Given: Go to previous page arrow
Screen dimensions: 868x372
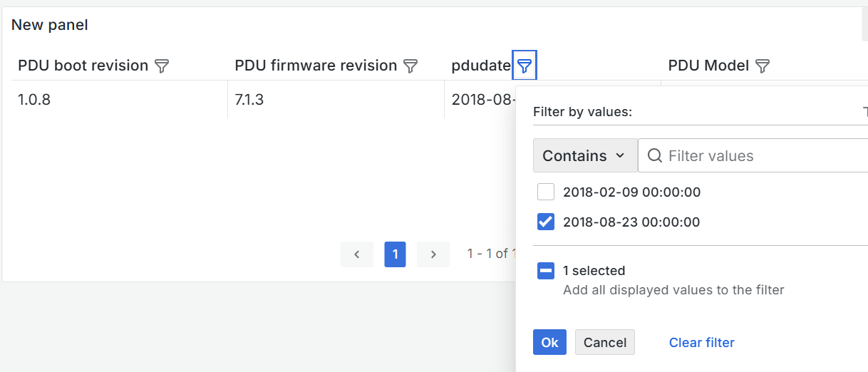Looking at the screenshot, I should (357, 254).
